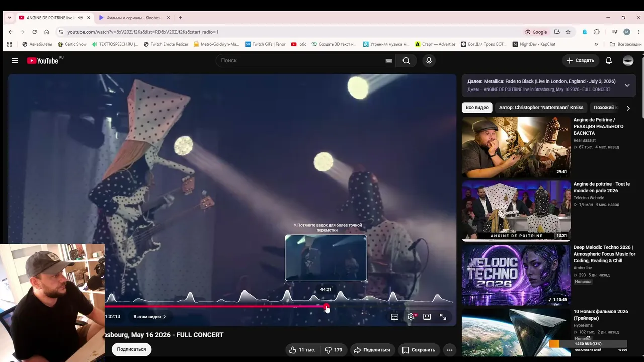Switch to the Kinobox tab
This screenshot has width=644, height=362.
[134, 18]
